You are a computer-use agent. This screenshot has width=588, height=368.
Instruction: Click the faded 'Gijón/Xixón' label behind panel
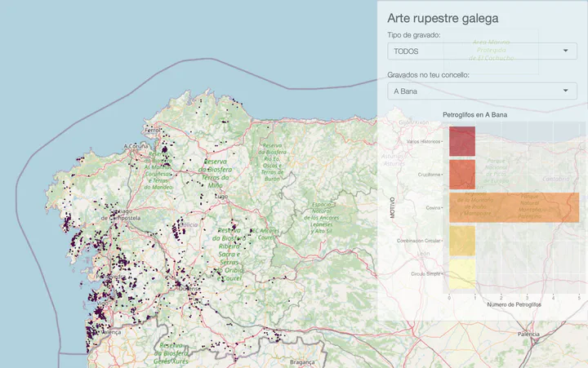[x=413, y=122]
